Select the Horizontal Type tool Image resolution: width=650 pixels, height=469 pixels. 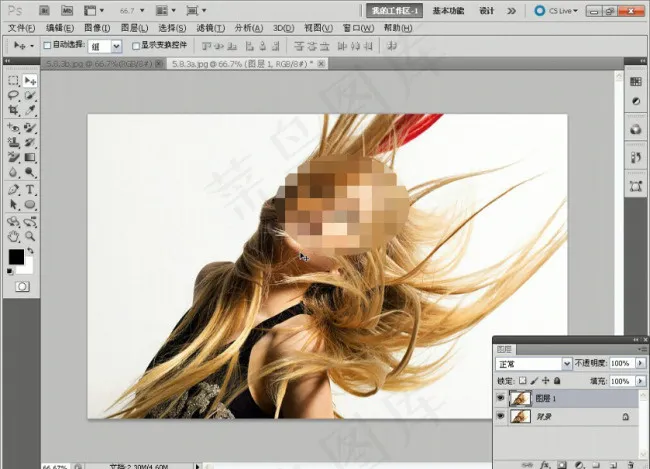pyautogui.click(x=30, y=189)
